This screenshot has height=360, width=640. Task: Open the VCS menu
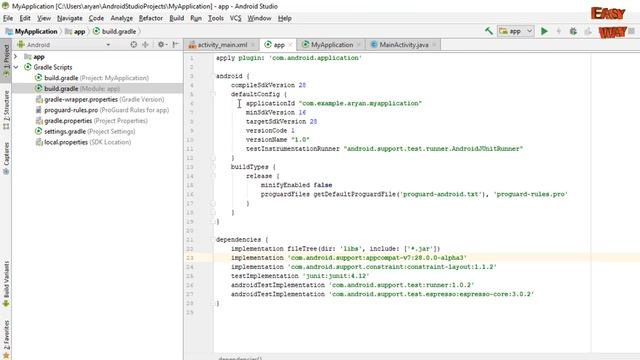pos(236,18)
